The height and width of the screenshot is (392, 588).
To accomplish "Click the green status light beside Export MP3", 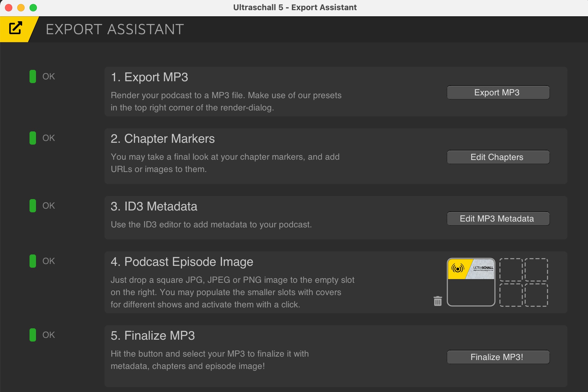I will click(x=33, y=76).
